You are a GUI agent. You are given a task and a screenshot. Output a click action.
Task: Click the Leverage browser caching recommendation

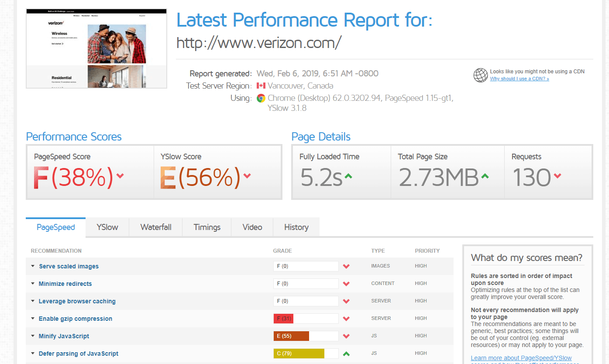(77, 301)
